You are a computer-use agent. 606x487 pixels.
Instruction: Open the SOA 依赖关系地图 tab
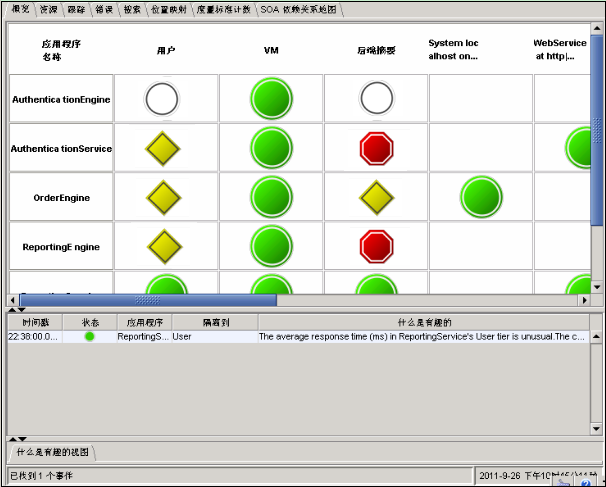point(298,9)
